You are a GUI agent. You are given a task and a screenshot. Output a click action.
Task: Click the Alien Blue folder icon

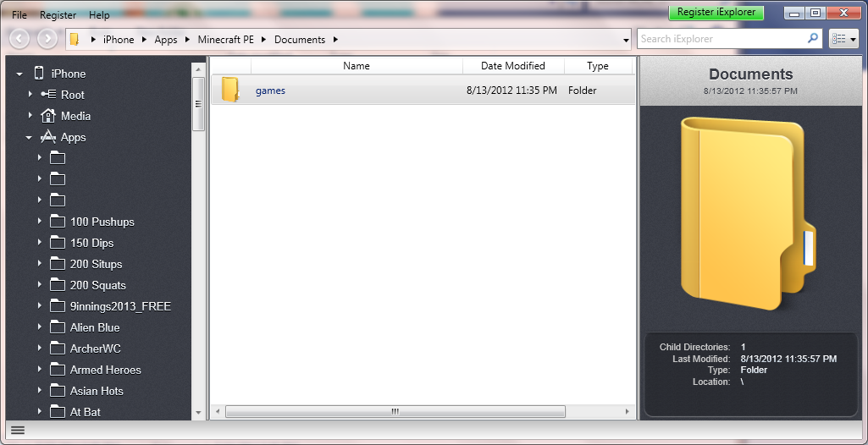pos(58,327)
